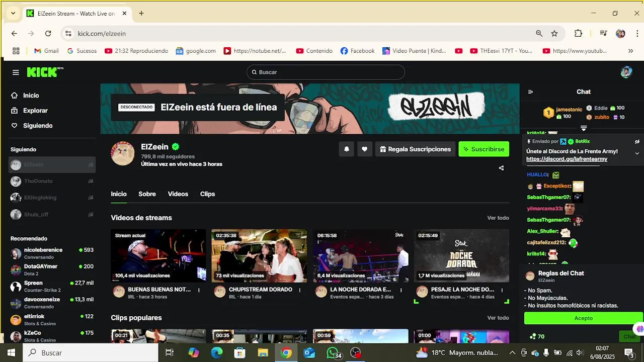Select TheDonato in followed channels
Screen dimensions: 644x362
[52, 181]
